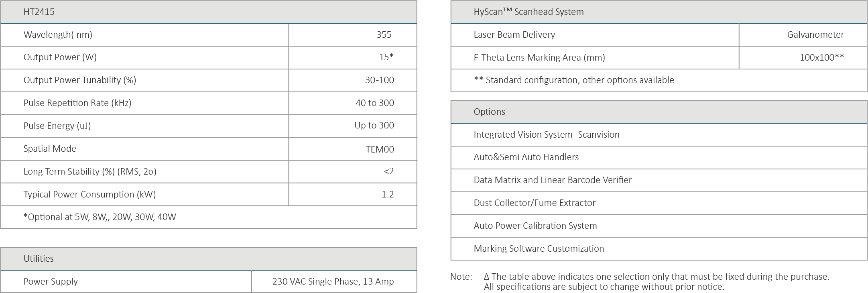Select the Pulse Repetition Rate (kHz) label
868x293 pixels.
point(77,103)
